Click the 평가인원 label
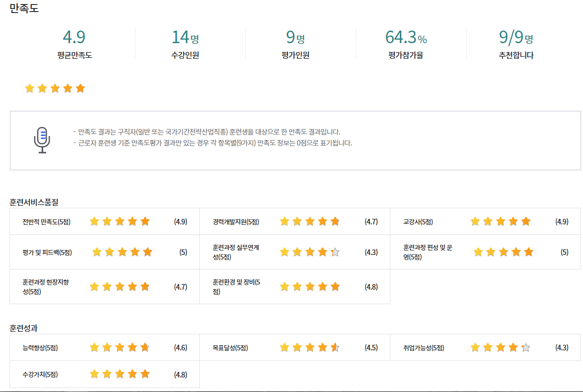The image size is (583, 392). tap(296, 55)
